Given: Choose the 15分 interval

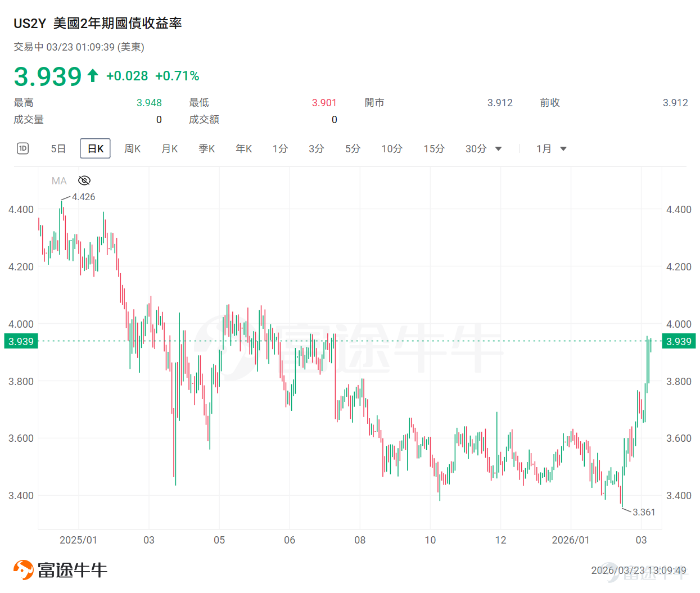Looking at the screenshot, I should [434, 148].
